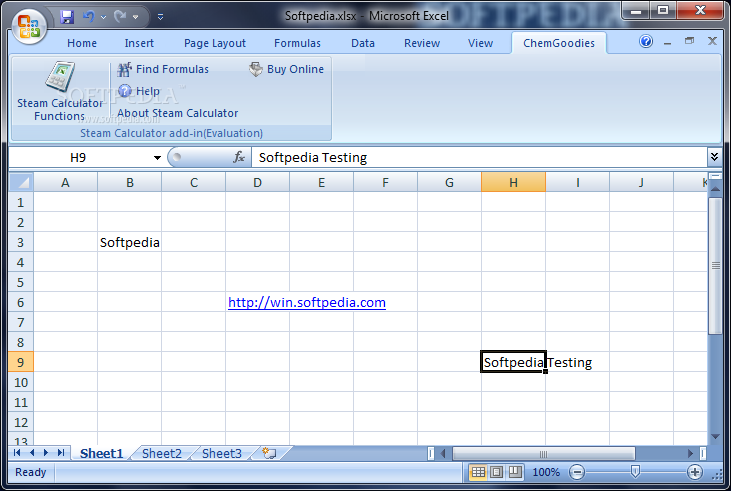Click the Redo arrow icon
Viewport: 731px width, 491px height.
click(x=120, y=17)
